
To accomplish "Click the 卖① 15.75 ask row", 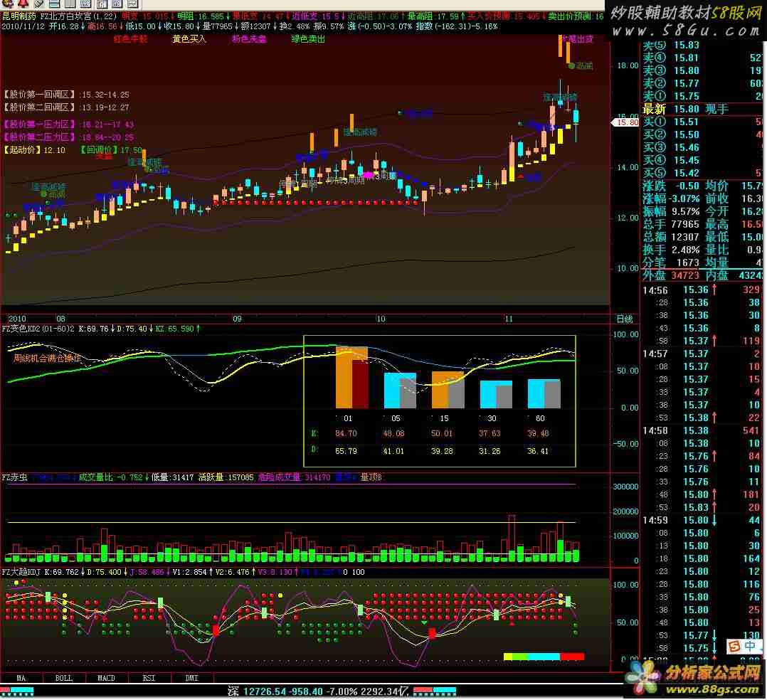I will pyautogui.click(x=702, y=96).
